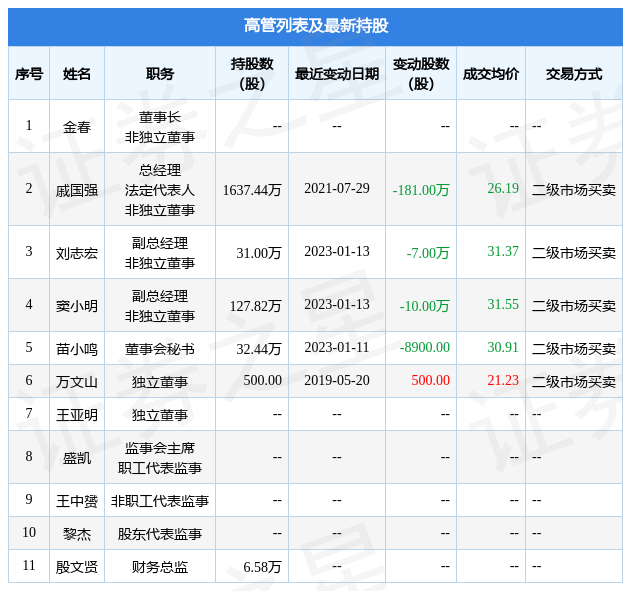Viewport: 623px width, 591px height.
Task: Click the name 窦小明
Action: (77, 306)
